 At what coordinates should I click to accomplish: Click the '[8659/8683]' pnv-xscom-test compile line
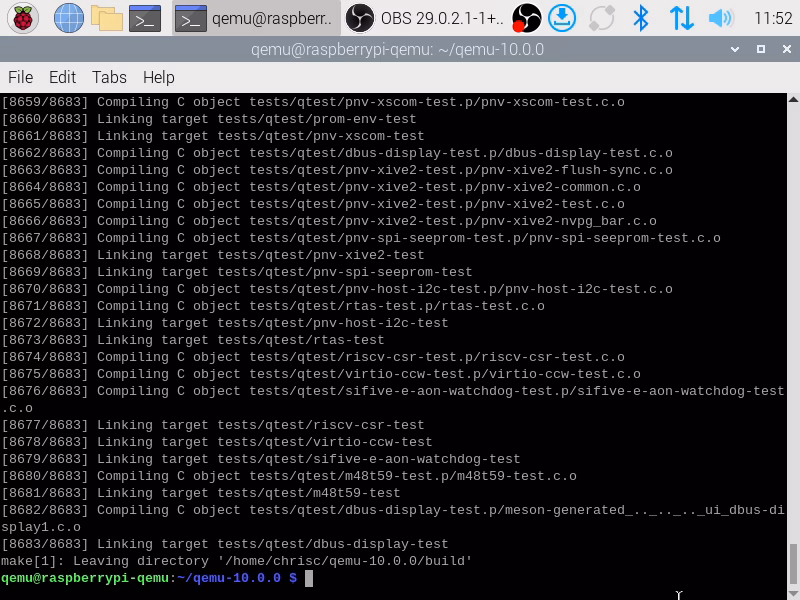click(x=313, y=102)
